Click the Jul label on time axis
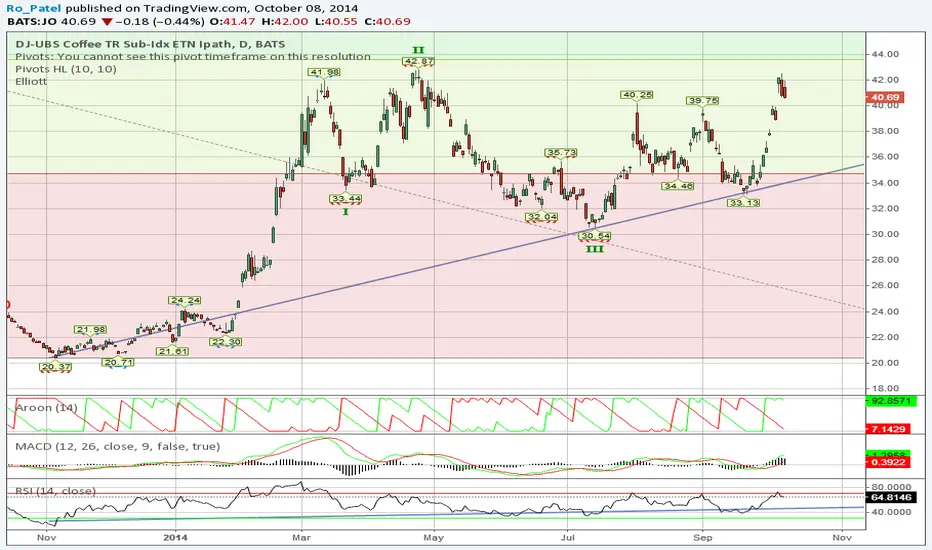This screenshot has height=550, width=932. [568, 538]
